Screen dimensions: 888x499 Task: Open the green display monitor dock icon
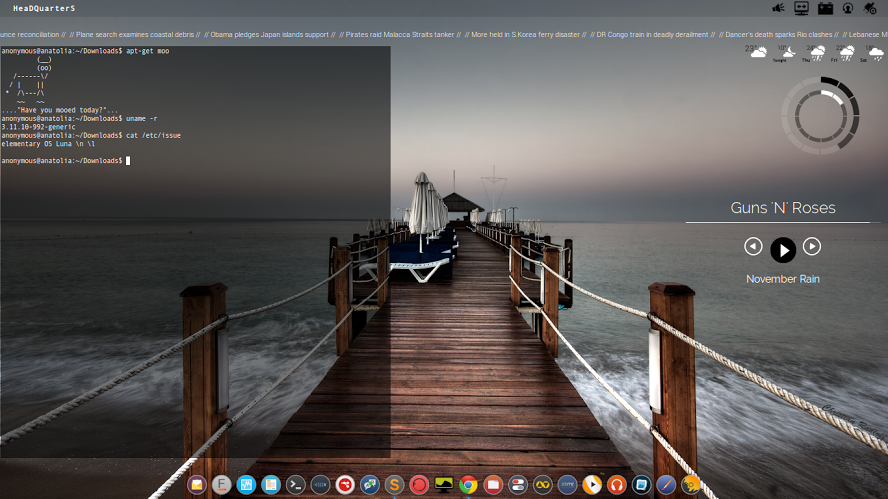(x=444, y=485)
